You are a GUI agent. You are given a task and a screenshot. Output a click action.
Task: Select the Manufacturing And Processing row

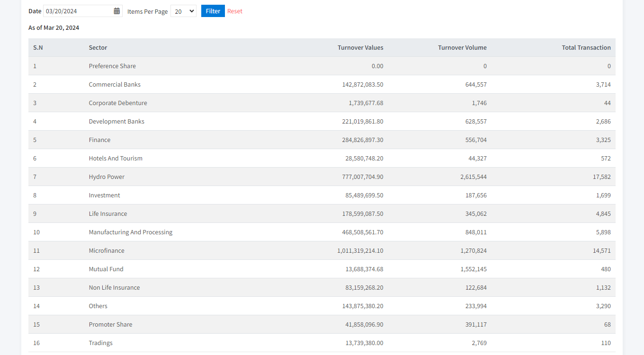coord(131,232)
